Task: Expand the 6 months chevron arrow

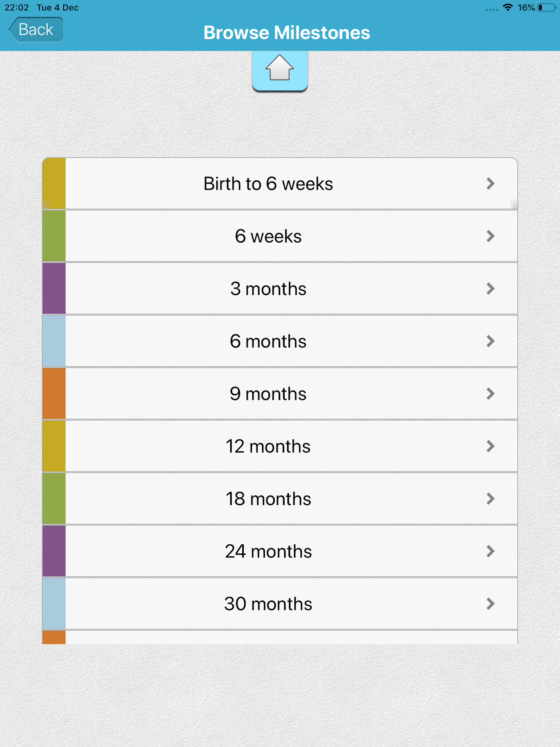Action: coord(490,341)
